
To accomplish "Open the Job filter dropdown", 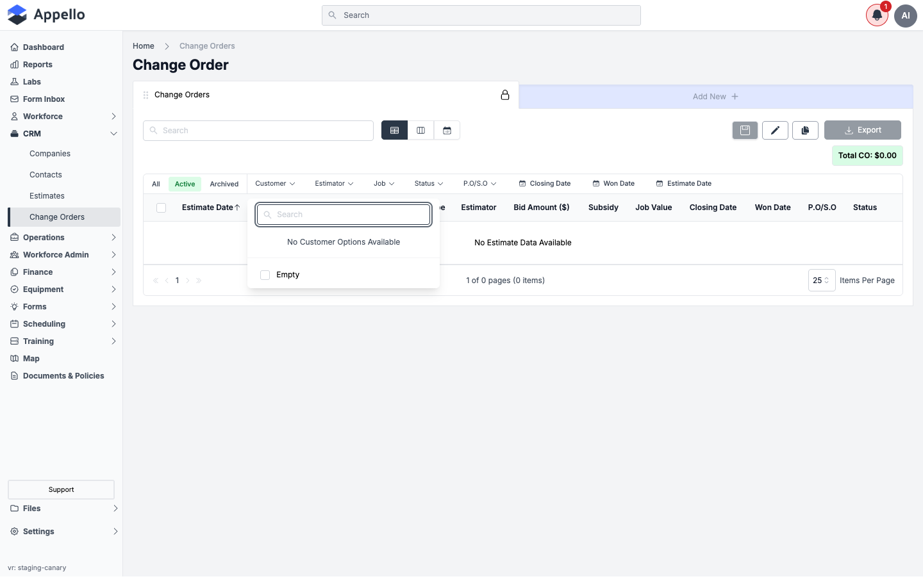I will pyautogui.click(x=384, y=184).
